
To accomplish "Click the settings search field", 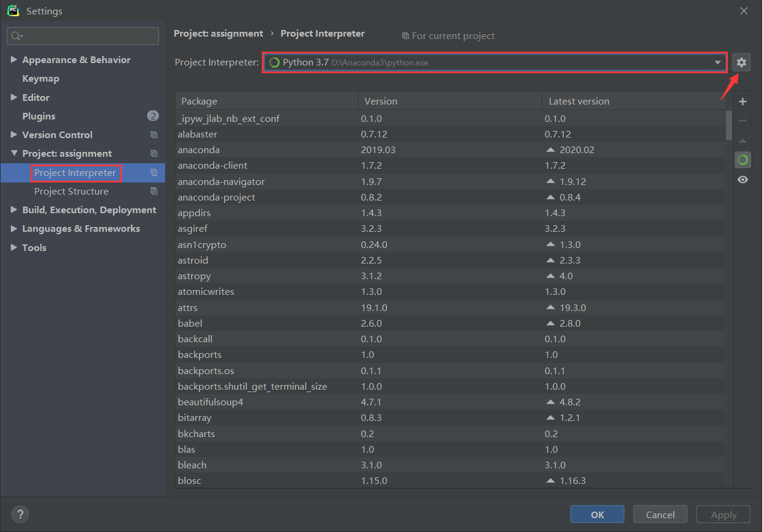I will [83, 36].
